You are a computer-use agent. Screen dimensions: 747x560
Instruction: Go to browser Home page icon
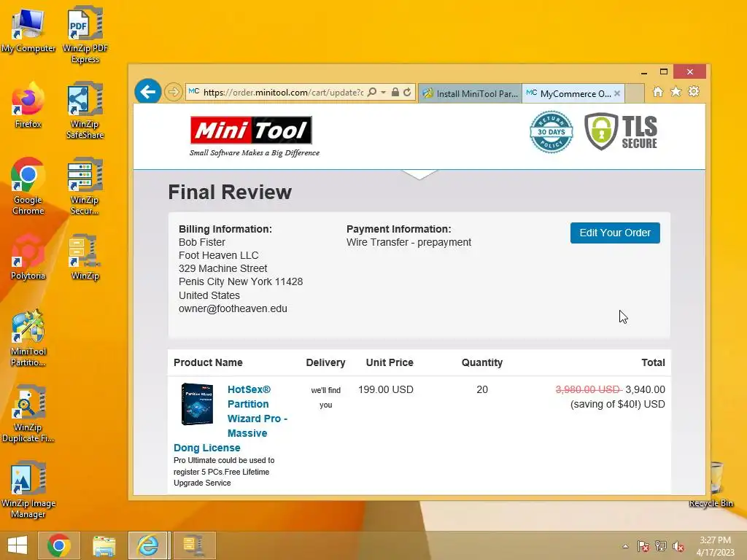(658, 91)
